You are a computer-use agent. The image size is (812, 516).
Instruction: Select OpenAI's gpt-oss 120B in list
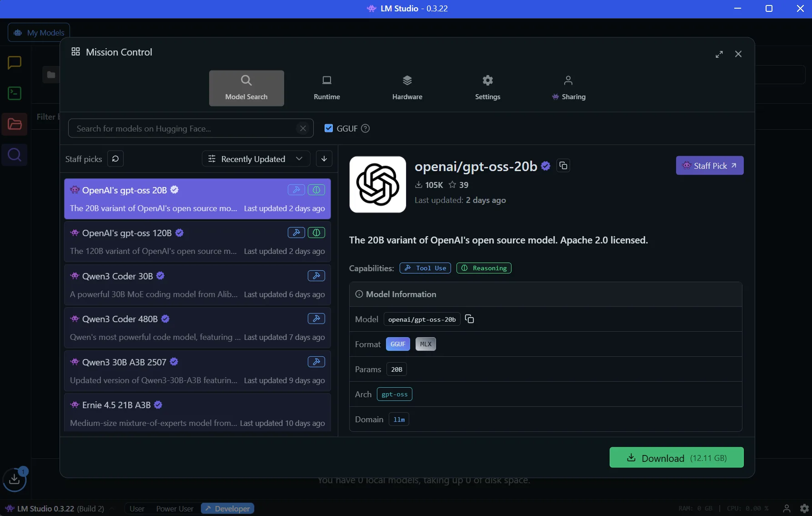point(197,242)
